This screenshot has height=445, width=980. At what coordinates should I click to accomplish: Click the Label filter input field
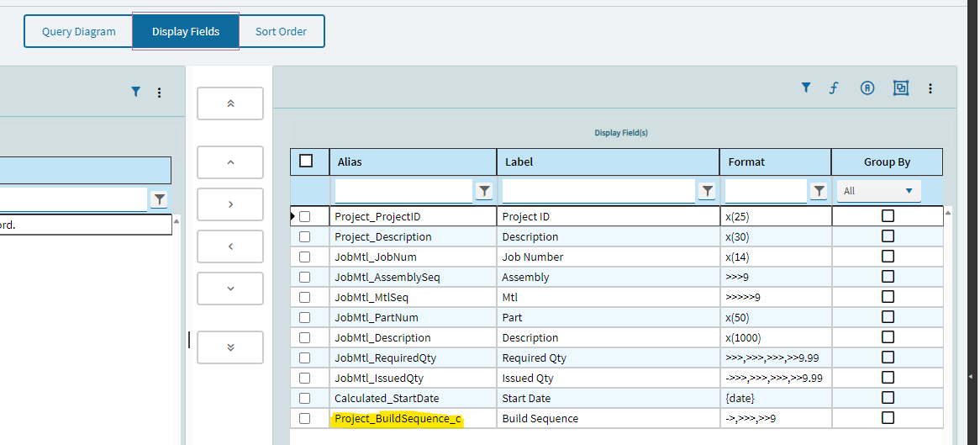point(598,191)
